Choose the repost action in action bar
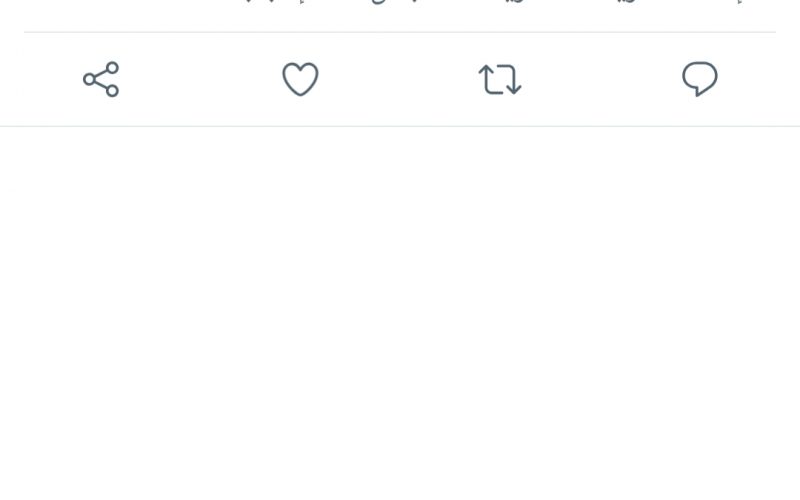Screen dimensions: 800x500 500,79
